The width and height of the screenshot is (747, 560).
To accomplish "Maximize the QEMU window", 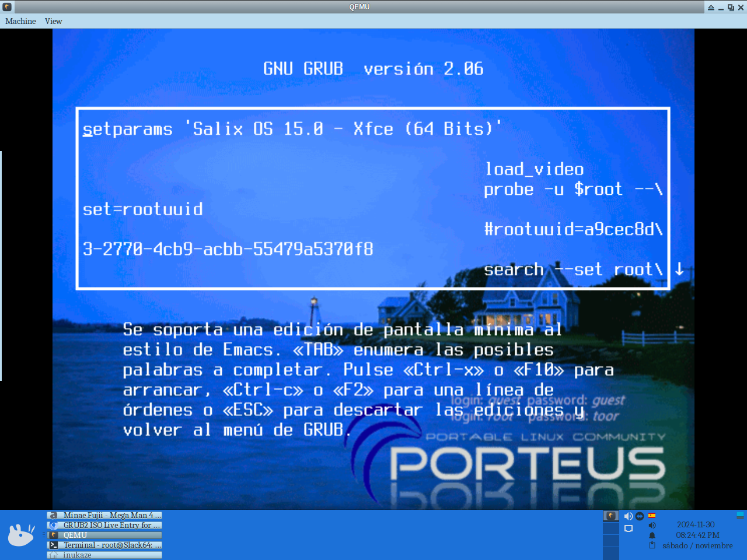I will pos(731,8).
